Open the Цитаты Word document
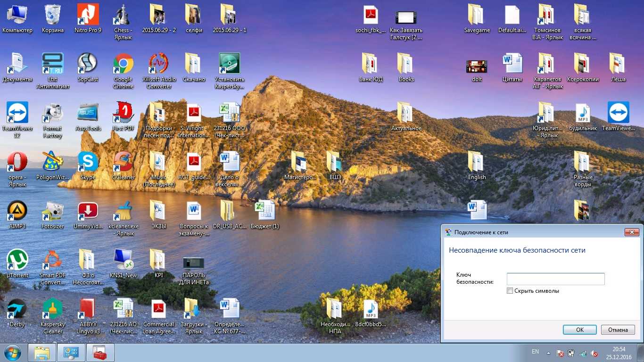This screenshot has width=644, height=362. click(x=512, y=68)
